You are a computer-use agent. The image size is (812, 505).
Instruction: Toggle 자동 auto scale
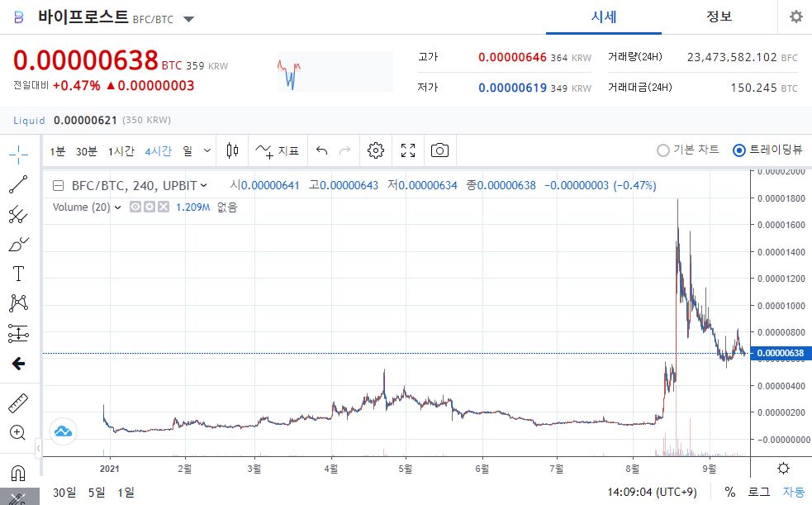click(x=794, y=492)
